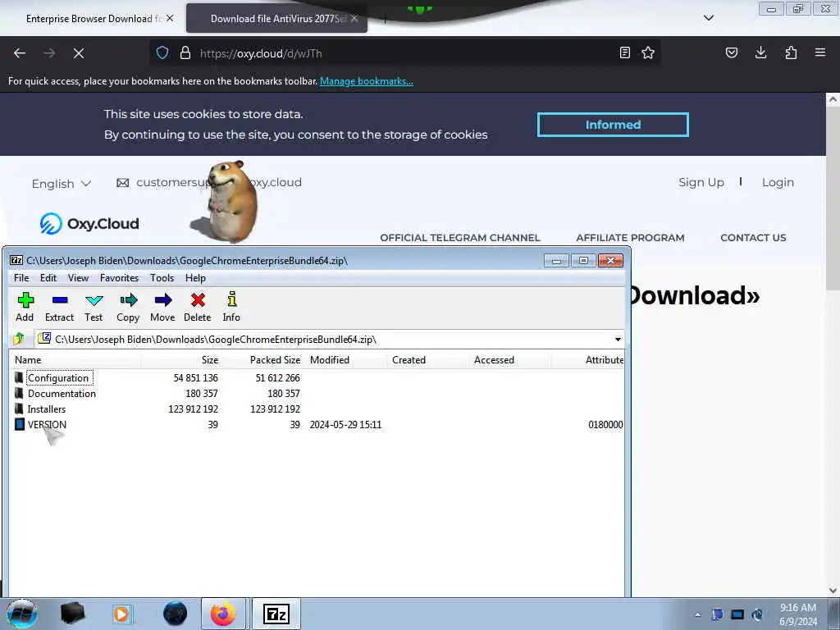This screenshot has width=840, height=630.
Task: Click the Sign Up link
Action: [x=701, y=182]
